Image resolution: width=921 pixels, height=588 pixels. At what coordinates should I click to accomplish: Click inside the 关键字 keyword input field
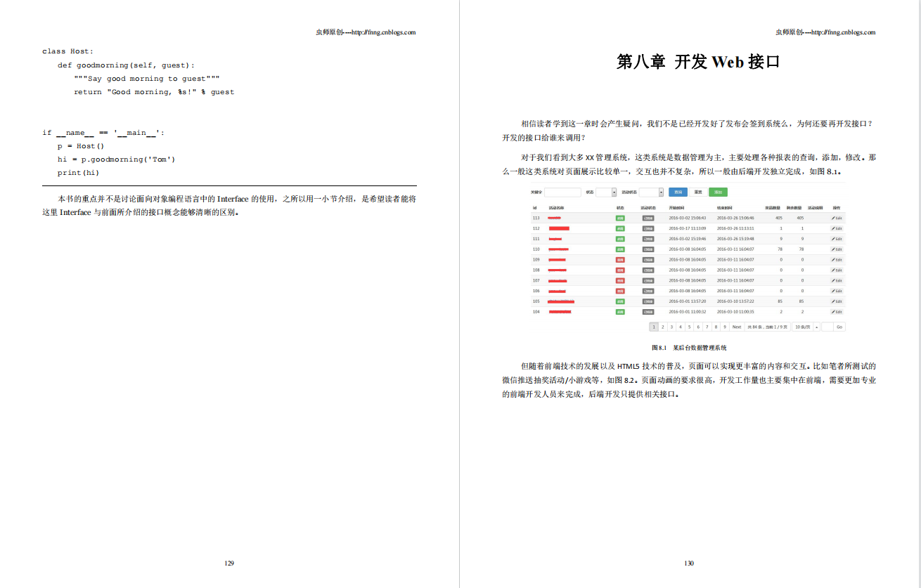pyautogui.click(x=562, y=192)
